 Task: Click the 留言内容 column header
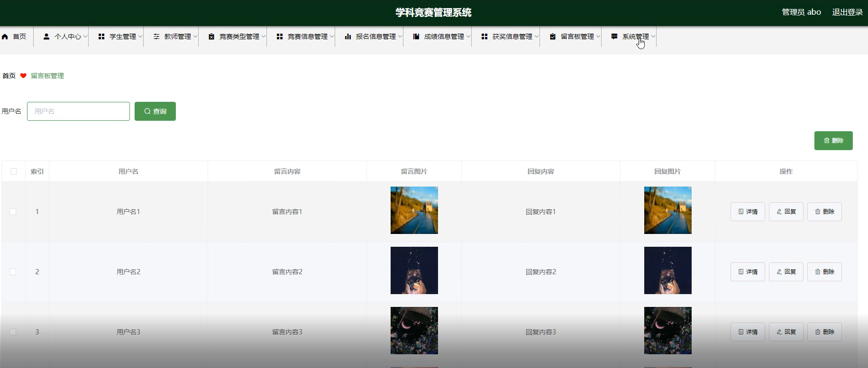pos(287,171)
